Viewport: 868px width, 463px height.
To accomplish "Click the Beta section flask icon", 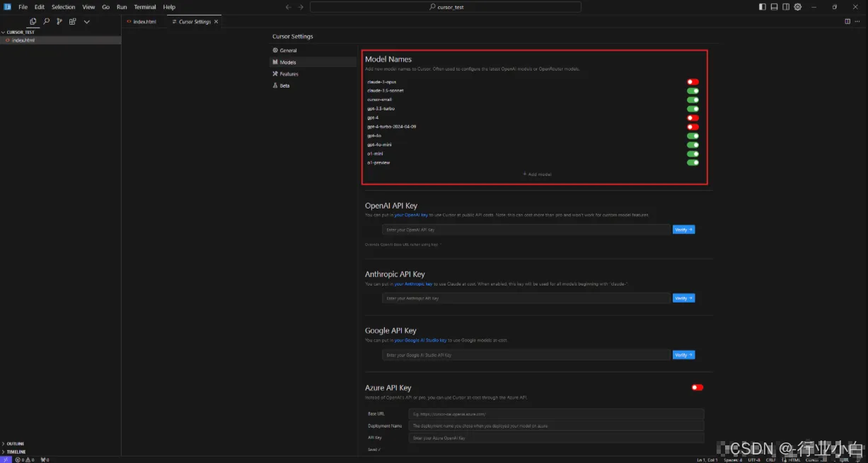I will click(275, 86).
